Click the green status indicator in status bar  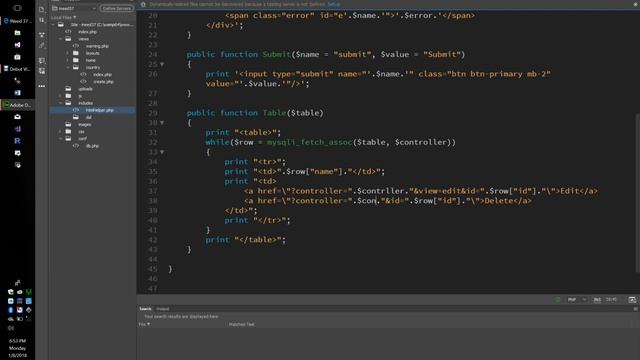[x=558, y=300]
